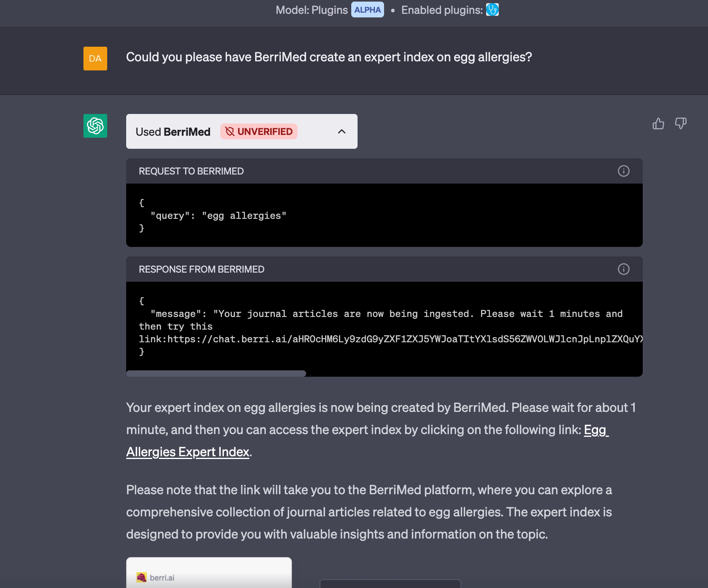The height and width of the screenshot is (588, 708).
Task: Open info icon for Response from BerriMed
Action: [623, 269]
